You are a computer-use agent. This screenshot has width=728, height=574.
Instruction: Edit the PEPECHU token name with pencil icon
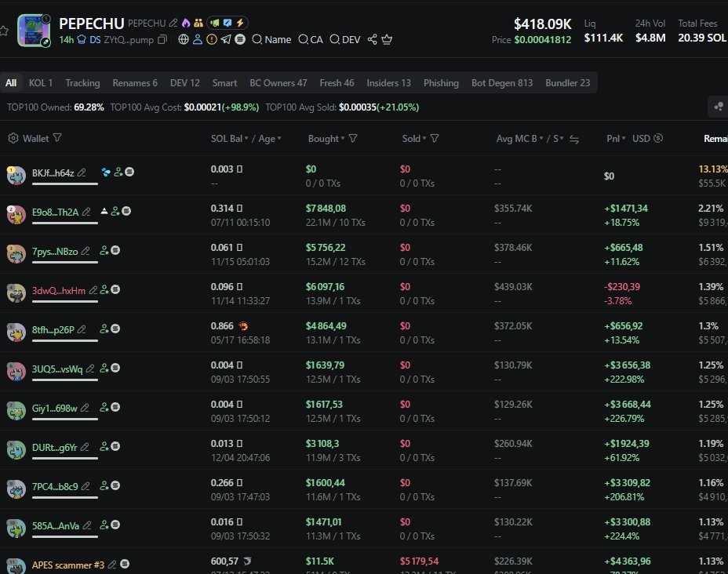(x=173, y=23)
